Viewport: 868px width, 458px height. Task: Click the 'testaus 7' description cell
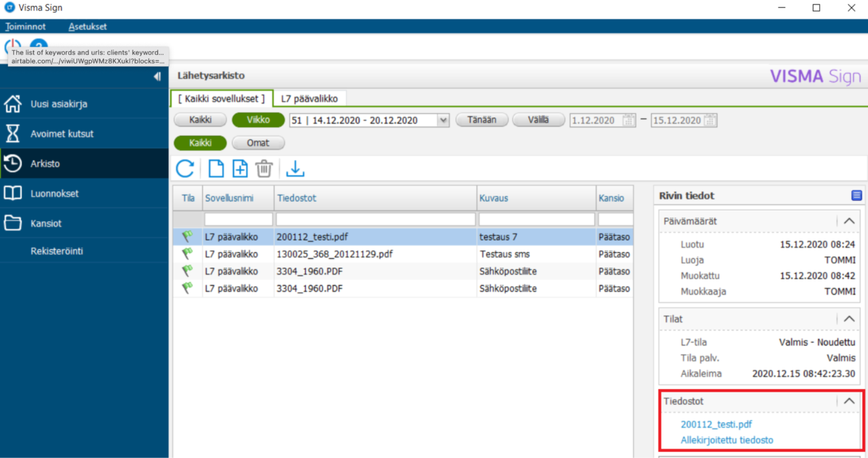(x=536, y=237)
